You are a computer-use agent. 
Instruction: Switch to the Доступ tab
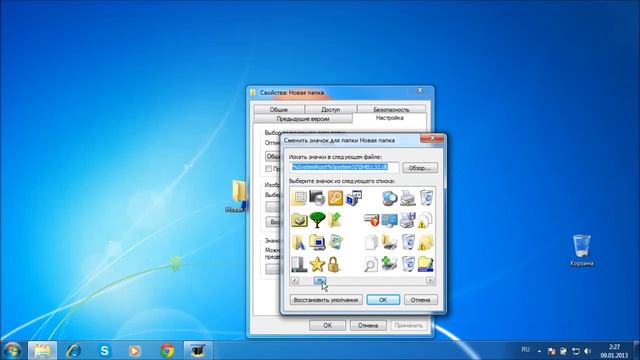tap(331, 109)
